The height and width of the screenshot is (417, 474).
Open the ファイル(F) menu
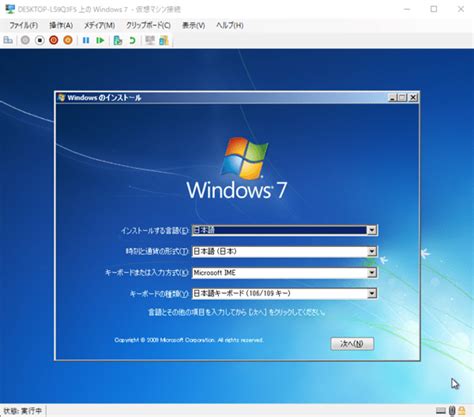click(23, 25)
